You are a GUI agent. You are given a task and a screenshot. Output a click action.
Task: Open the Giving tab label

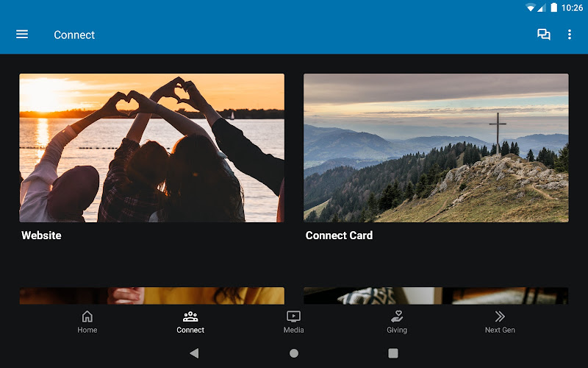(397, 330)
